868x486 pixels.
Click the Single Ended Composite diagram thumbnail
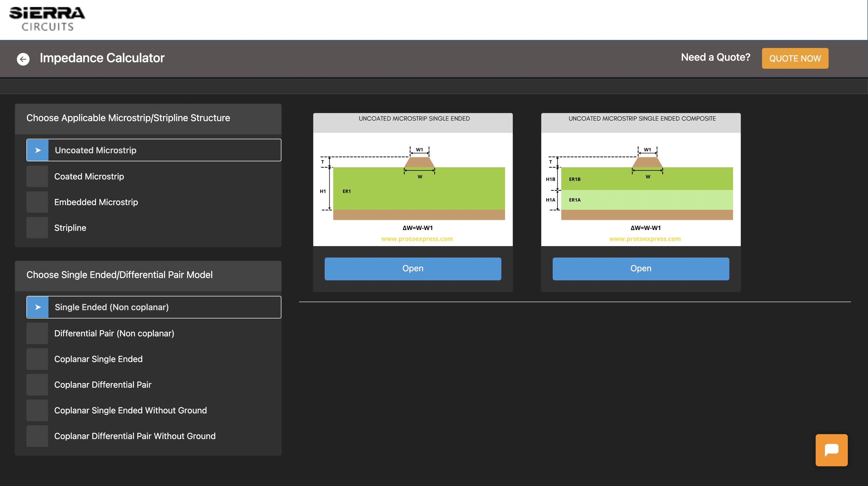click(641, 189)
